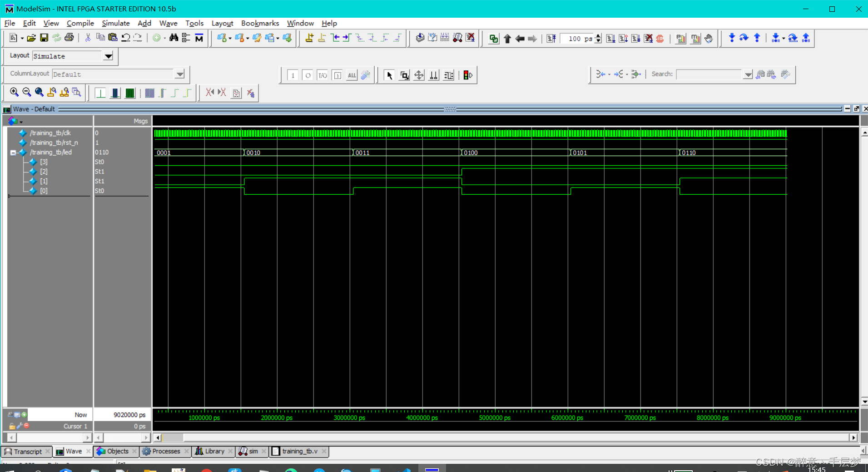Open the wave pane options dropdown above signal names
Viewport: 868px width, 472px height.
pos(21,122)
